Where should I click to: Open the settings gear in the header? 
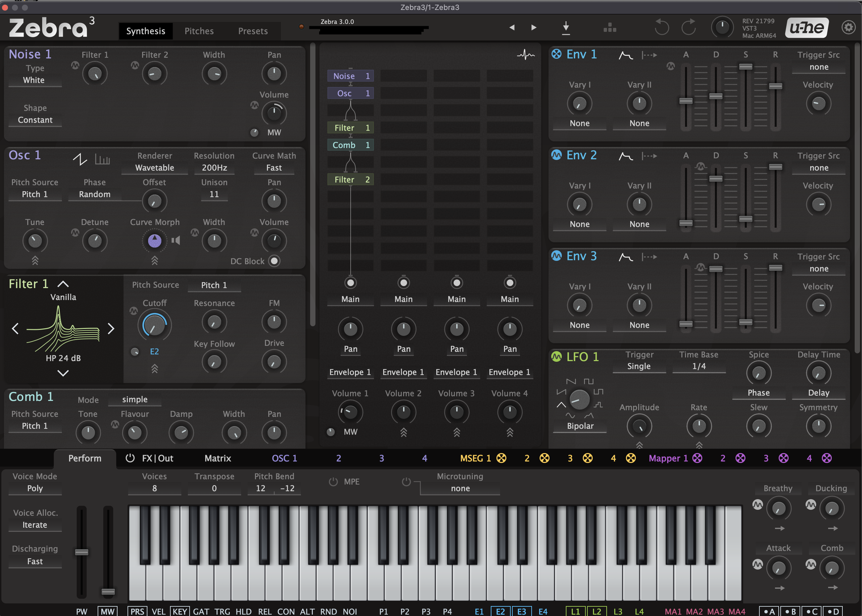pyautogui.click(x=848, y=27)
